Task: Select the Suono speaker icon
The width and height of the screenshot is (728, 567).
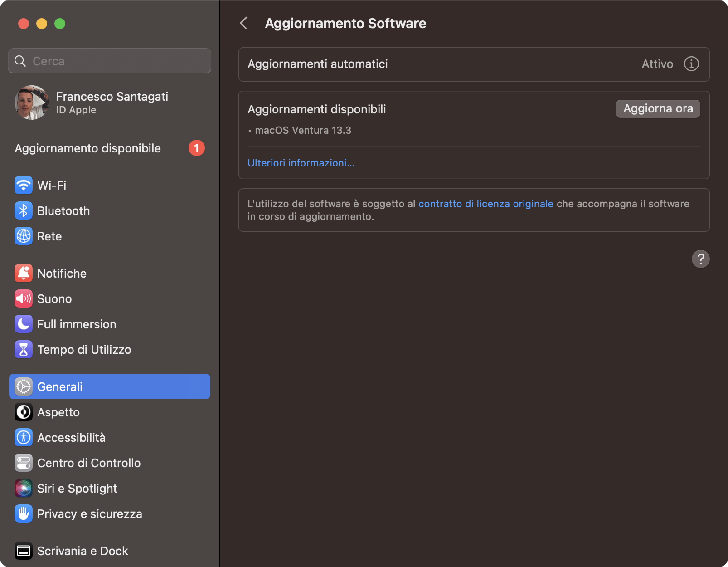Action: pos(24,298)
